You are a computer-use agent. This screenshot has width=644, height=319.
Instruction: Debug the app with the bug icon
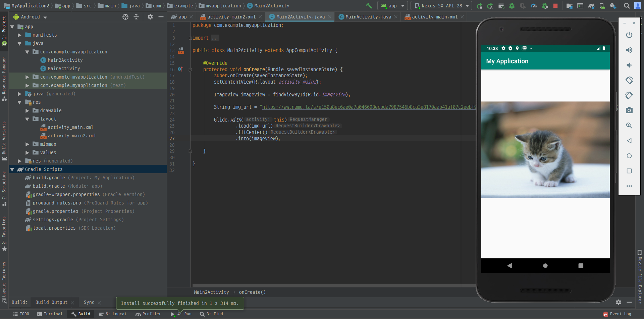512,6
